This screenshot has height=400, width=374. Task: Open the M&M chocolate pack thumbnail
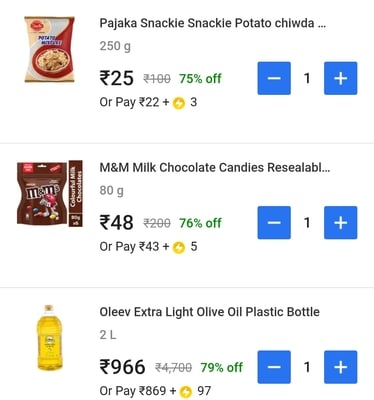[50, 194]
